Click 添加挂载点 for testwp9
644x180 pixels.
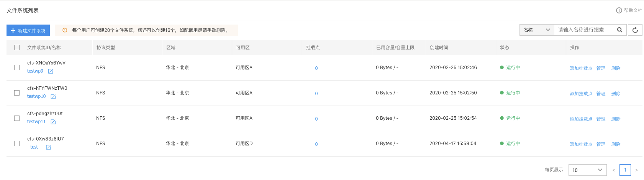pyautogui.click(x=581, y=68)
